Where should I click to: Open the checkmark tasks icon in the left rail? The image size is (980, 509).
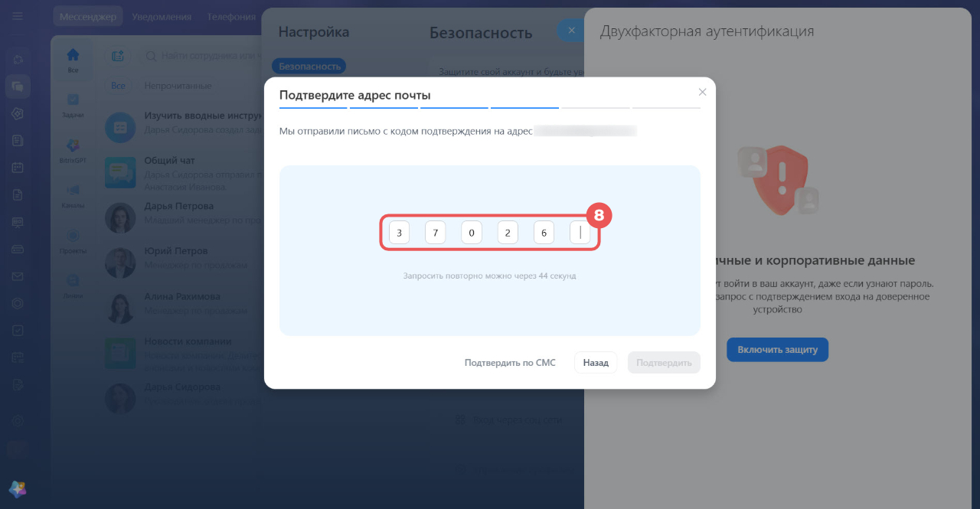point(18,331)
